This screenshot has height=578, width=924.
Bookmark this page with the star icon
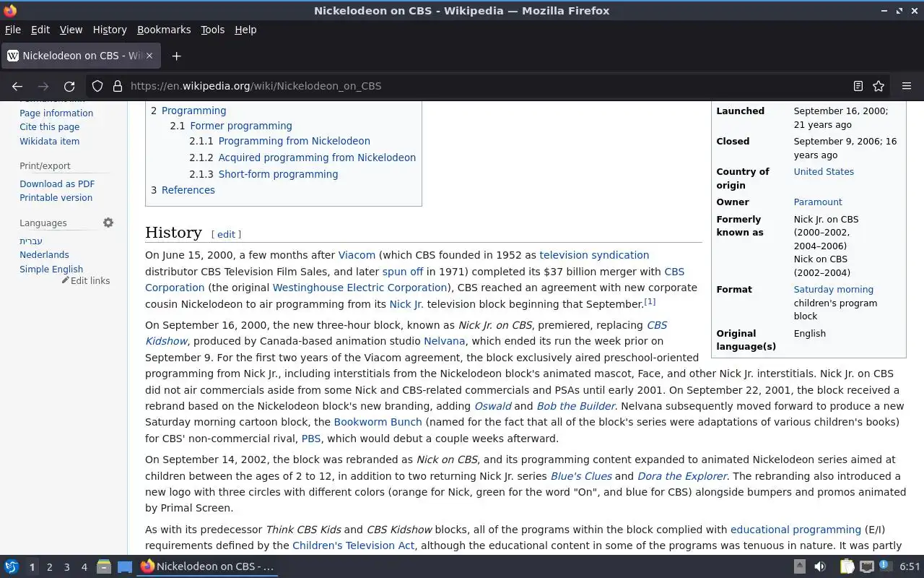(879, 86)
